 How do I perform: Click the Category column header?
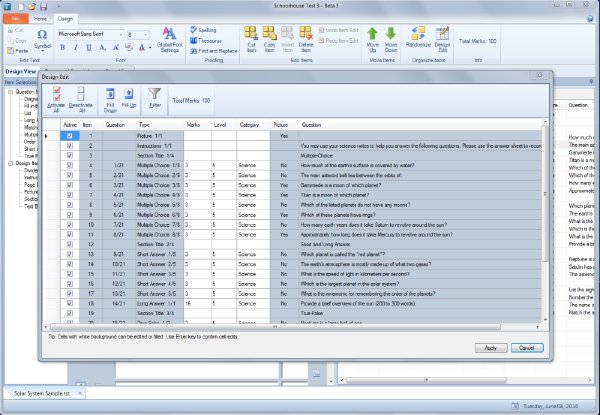[x=253, y=125]
